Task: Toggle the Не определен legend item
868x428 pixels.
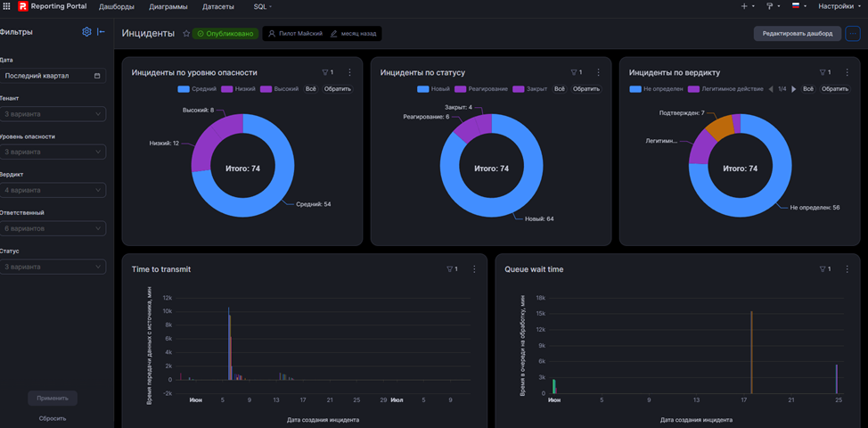Action: click(x=657, y=89)
